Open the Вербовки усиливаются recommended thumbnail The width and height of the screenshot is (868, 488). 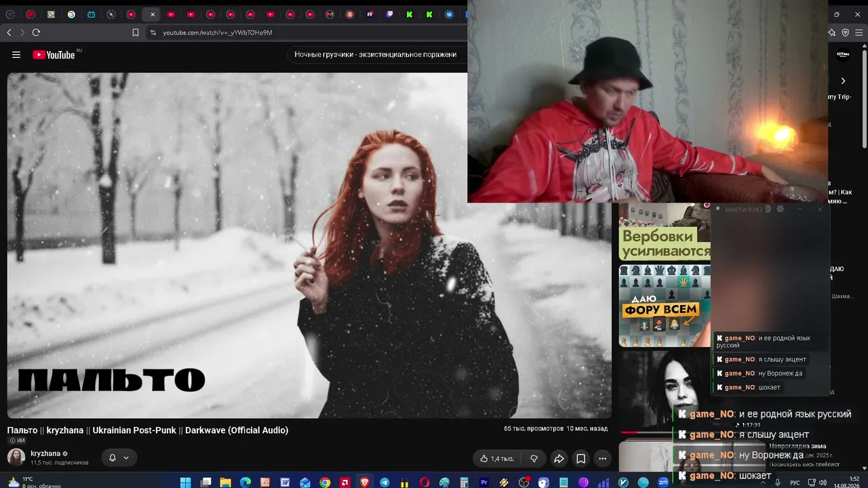665,232
